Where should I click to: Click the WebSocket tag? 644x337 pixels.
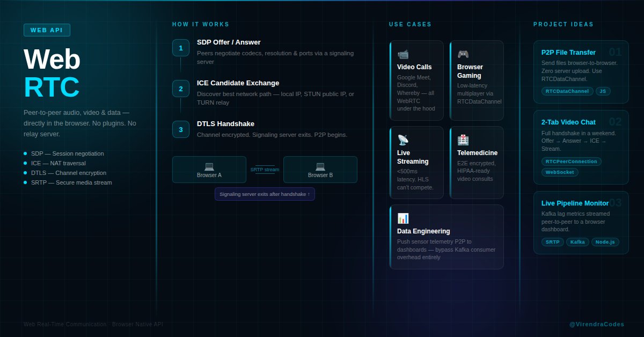pos(560,172)
